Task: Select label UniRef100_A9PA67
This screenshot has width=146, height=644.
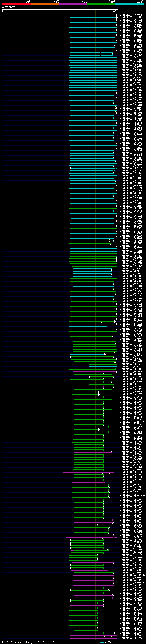Action: point(131,55)
